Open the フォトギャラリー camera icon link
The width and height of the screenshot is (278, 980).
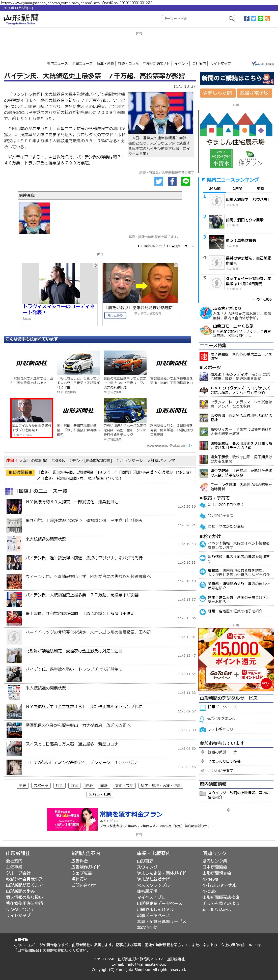[203, 729]
